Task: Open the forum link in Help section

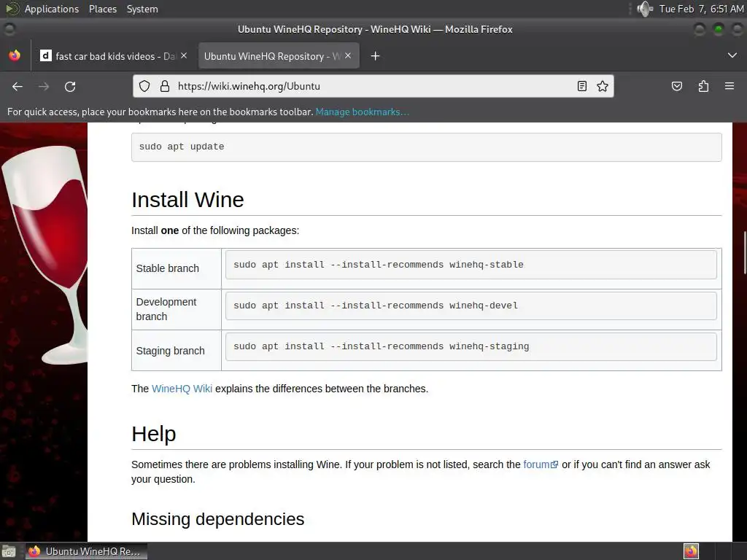Action: click(537, 464)
